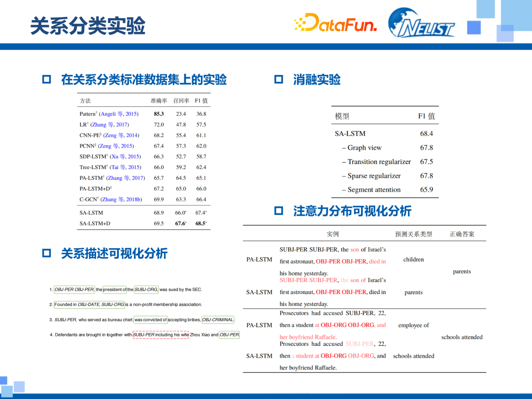Select bold F1 value 68.5
532x399 pixels.
coord(201,223)
